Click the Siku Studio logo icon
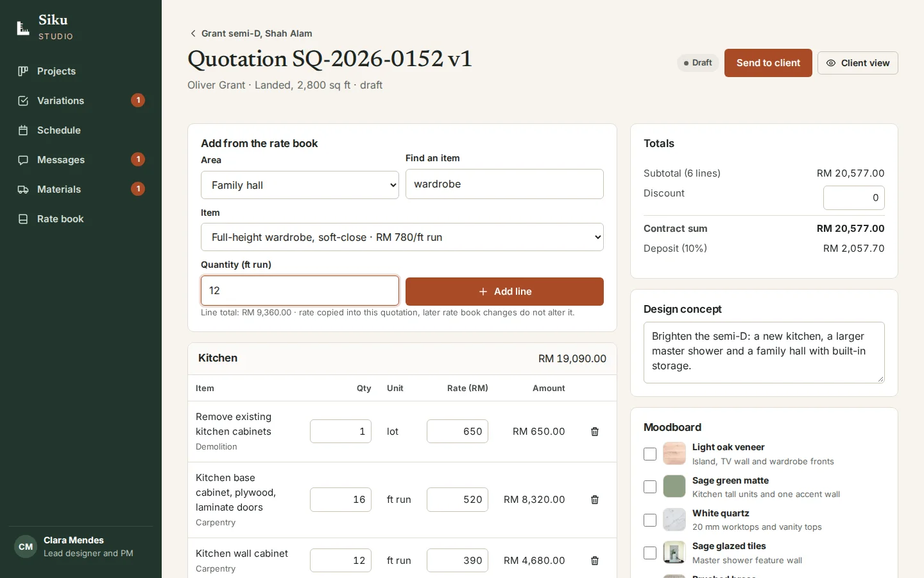The width and height of the screenshot is (924, 578). coord(23,28)
